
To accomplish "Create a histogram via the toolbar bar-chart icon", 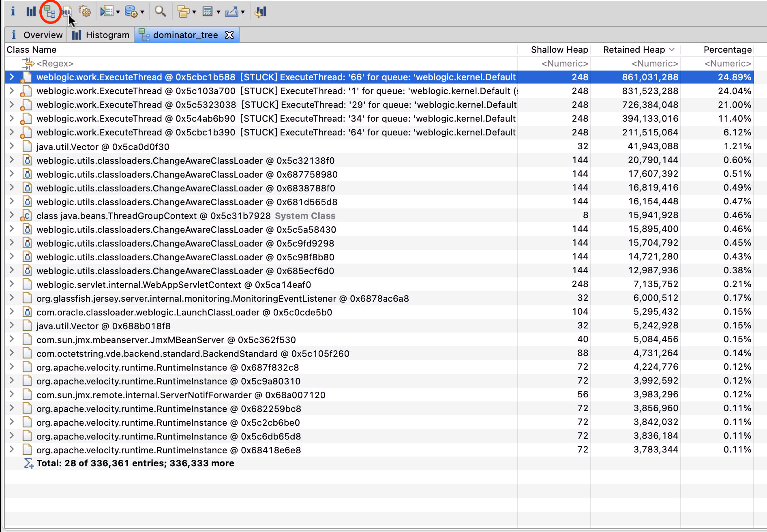I will point(31,11).
